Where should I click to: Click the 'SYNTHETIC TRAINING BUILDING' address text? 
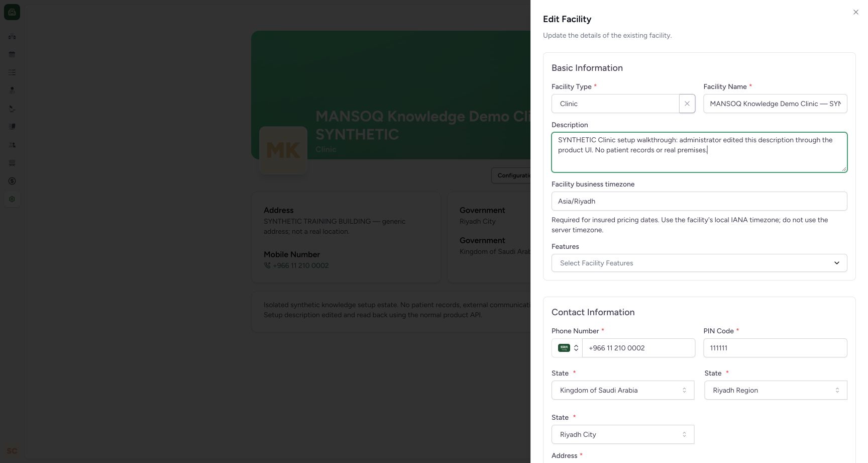tap(335, 226)
